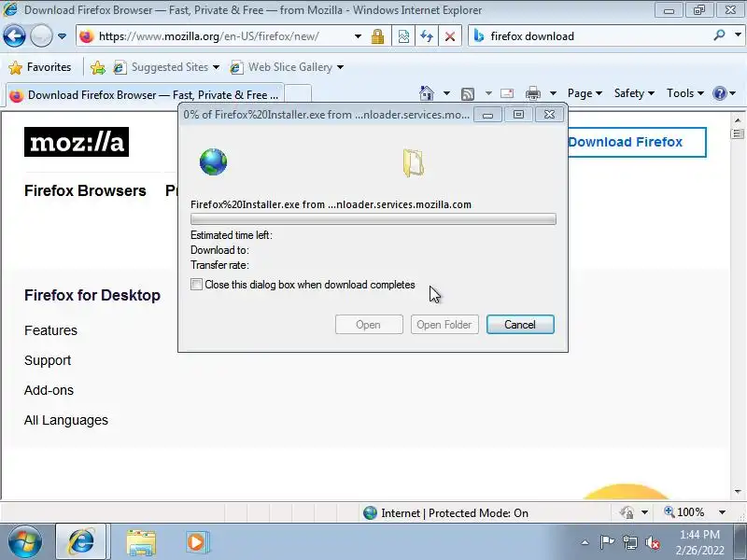The height and width of the screenshot is (560, 747).
Task: Open the All Languages link
Action: 66,420
